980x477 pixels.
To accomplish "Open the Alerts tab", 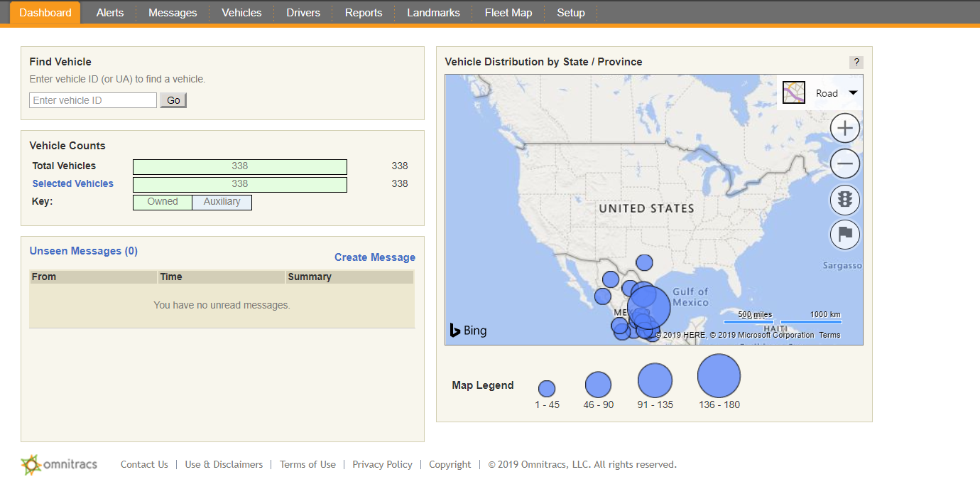I will tap(110, 13).
